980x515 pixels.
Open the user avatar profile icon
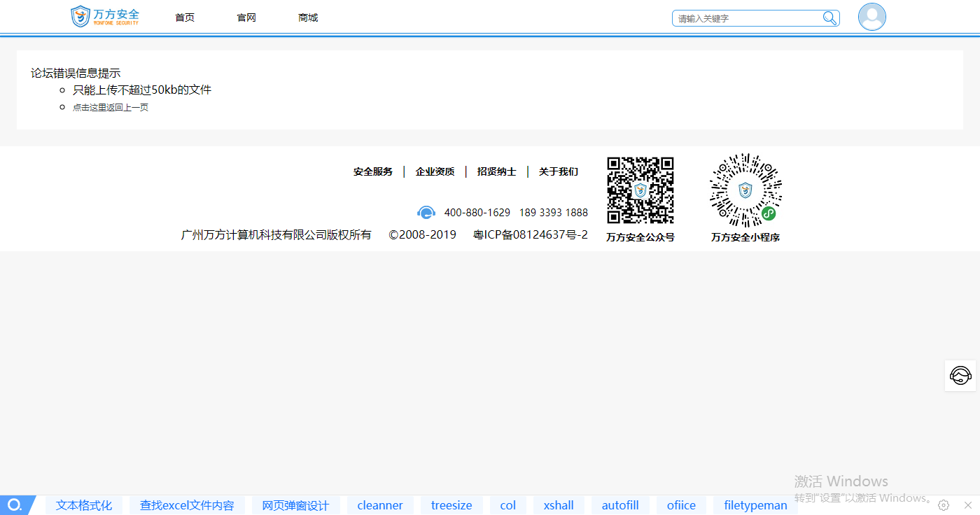(871, 17)
